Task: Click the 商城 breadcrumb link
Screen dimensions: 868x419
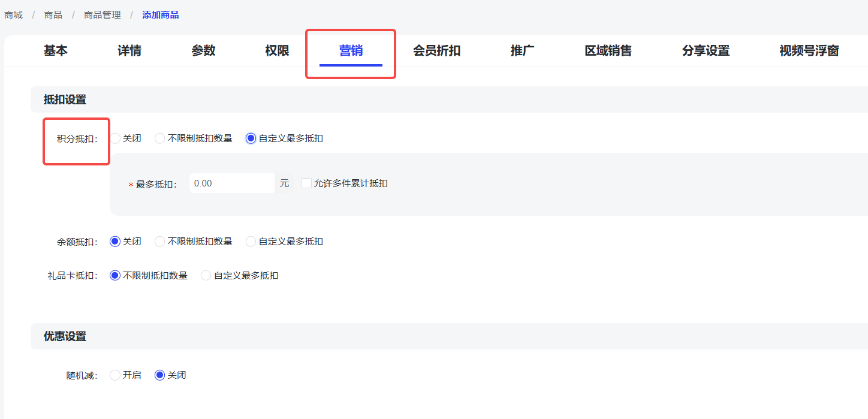Action: point(13,15)
